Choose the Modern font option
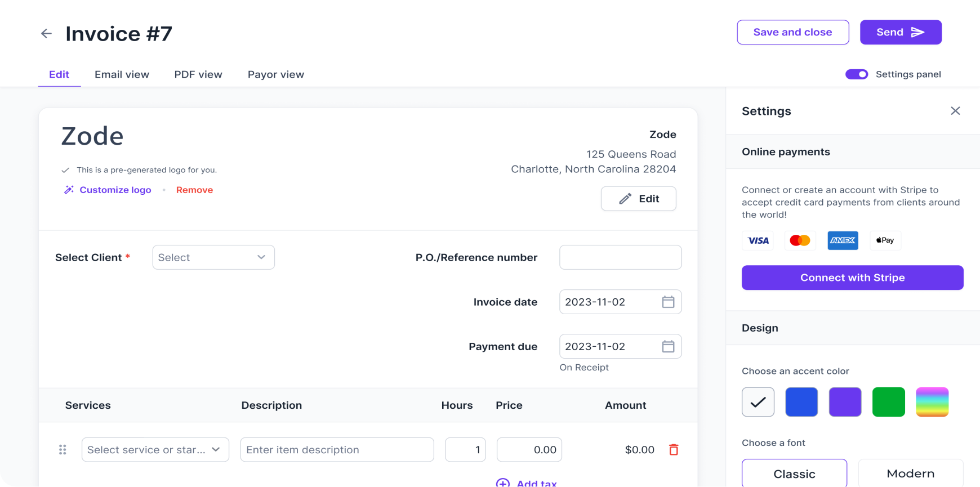 [910, 473]
